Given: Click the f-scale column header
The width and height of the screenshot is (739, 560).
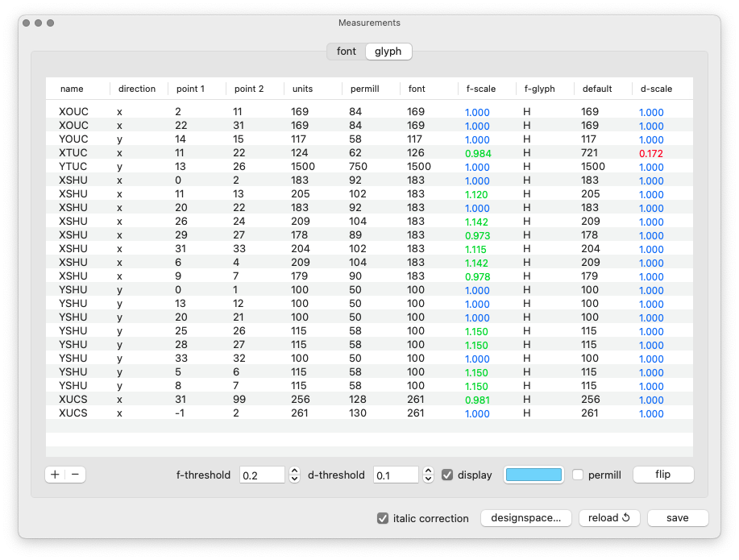Looking at the screenshot, I should 481,89.
